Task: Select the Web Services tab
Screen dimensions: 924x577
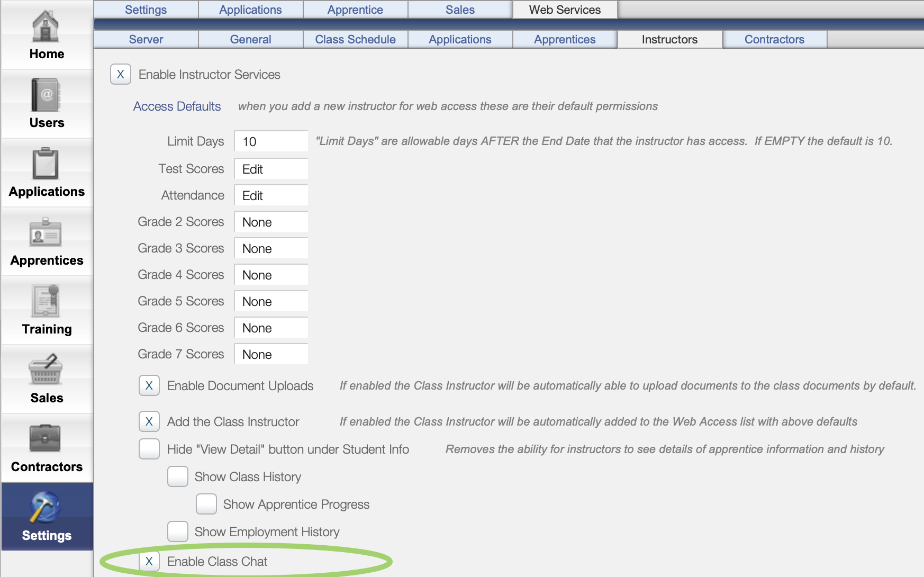Action: (x=565, y=10)
